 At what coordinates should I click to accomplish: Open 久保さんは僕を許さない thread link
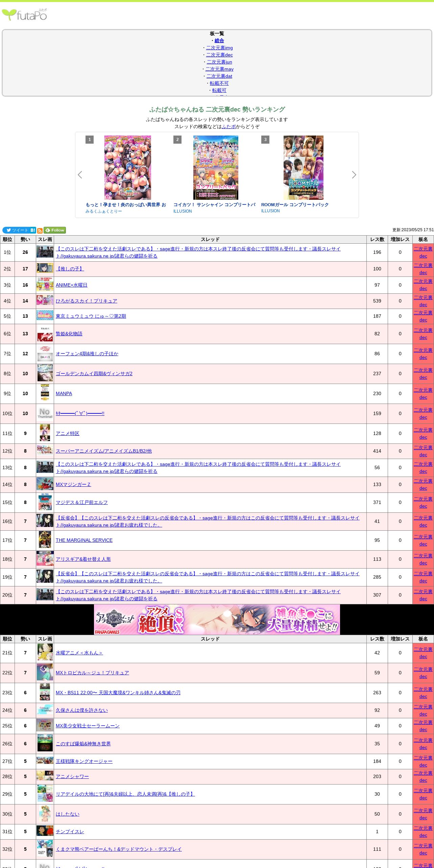pos(82,710)
